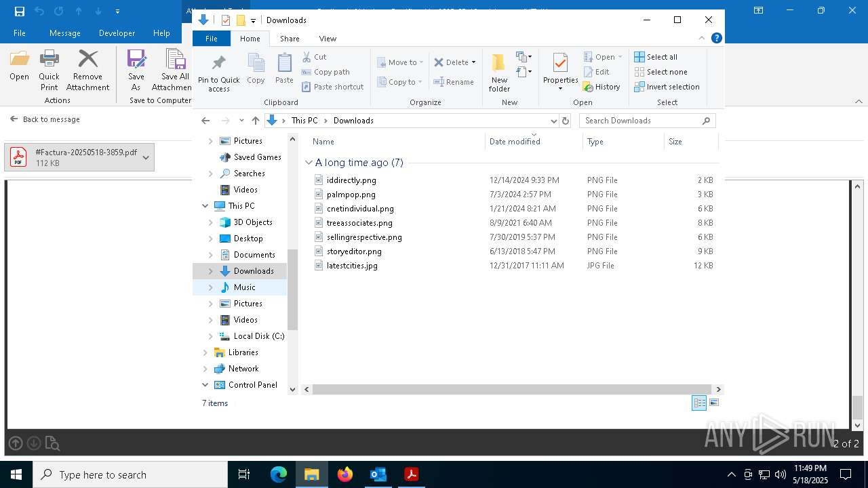Open recent locations dropdown arrow
868x488 pixels.
coord(241,121)
